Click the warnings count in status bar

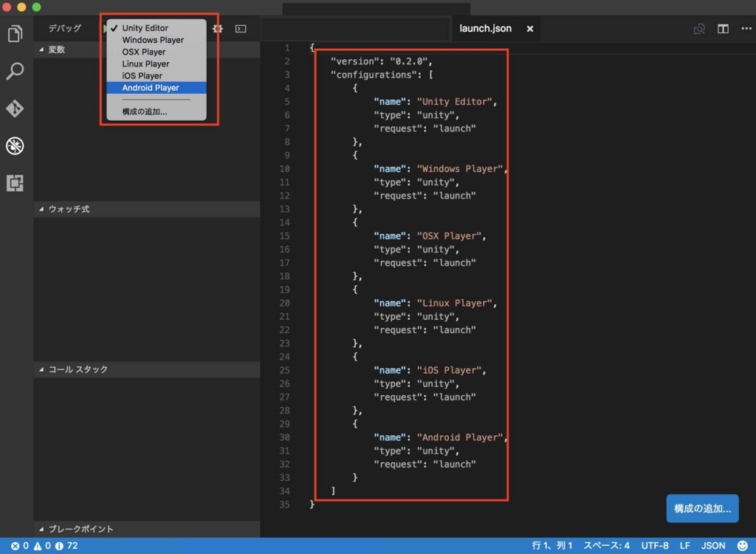pyautogui.click(x=42, y=546)
